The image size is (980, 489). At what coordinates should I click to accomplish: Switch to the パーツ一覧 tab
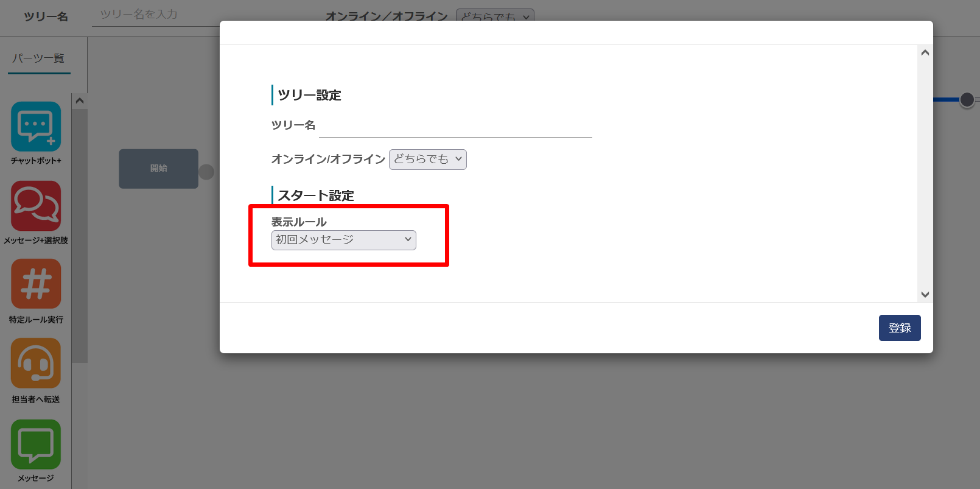click(39, 58)
